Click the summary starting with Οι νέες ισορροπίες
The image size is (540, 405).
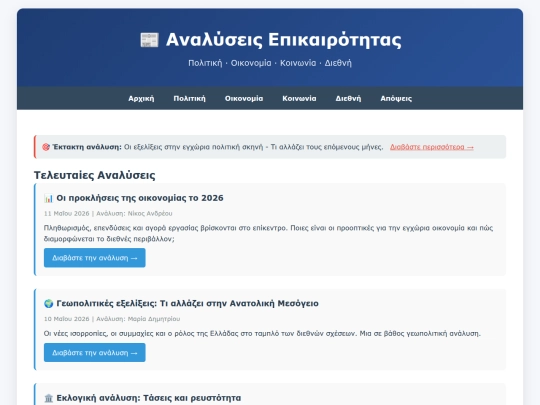[x=262, y=333]
